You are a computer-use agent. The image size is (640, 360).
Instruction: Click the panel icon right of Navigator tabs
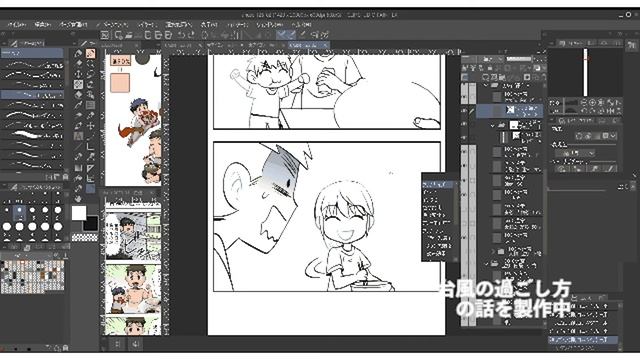pyautogui.click(x=631, y=44)
